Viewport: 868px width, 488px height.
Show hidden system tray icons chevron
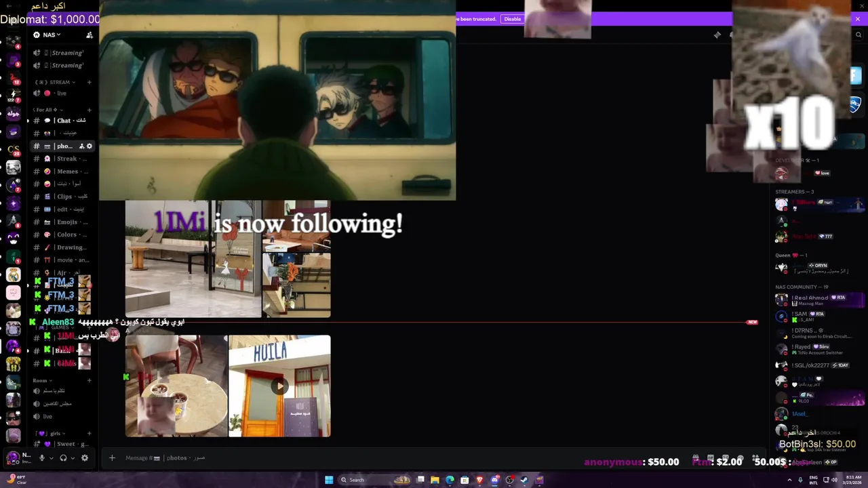click(790, 480)
